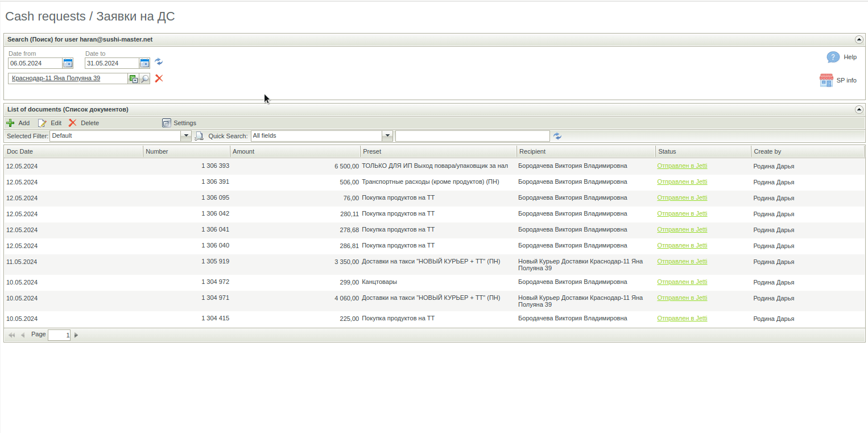The width and height of the screenshot is (868, 433).
Task: Open SP info
Action: click(x=838, y=80)
